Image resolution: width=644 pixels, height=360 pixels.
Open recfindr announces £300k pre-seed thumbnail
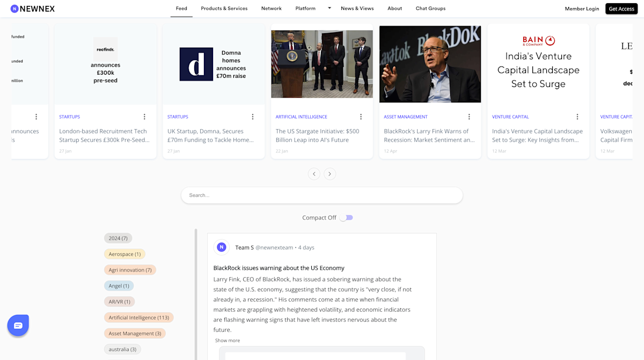tap(106, 64)
